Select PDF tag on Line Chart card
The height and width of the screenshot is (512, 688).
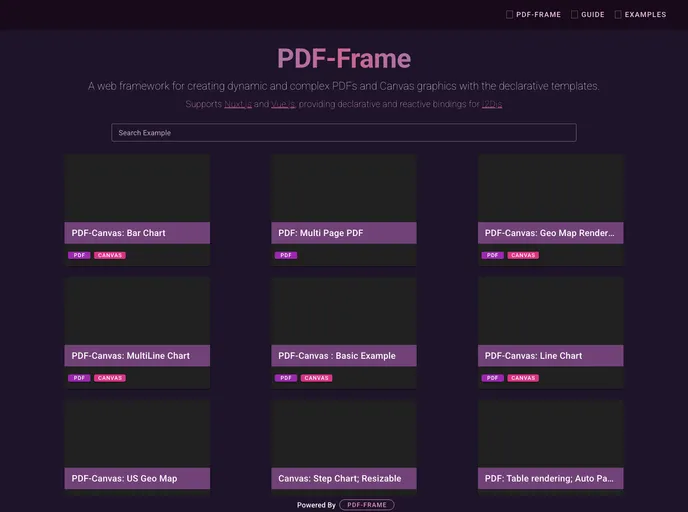[492, 378]
